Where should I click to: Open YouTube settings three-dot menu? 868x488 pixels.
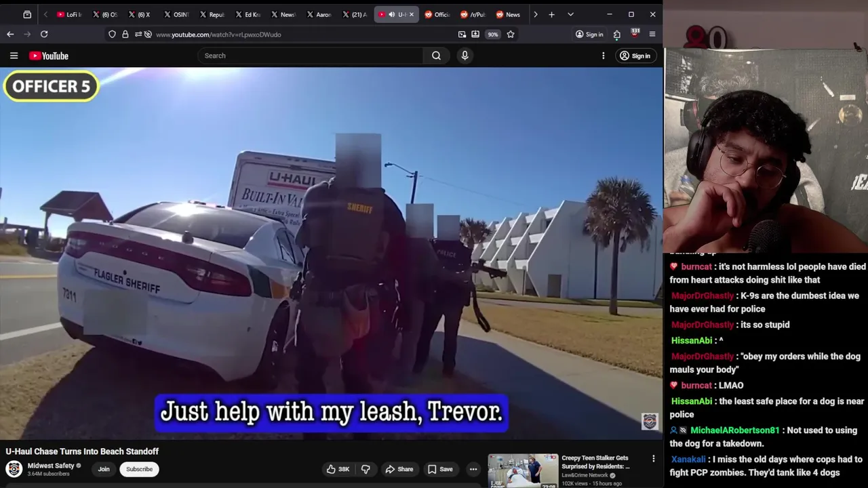coord(603,56)
